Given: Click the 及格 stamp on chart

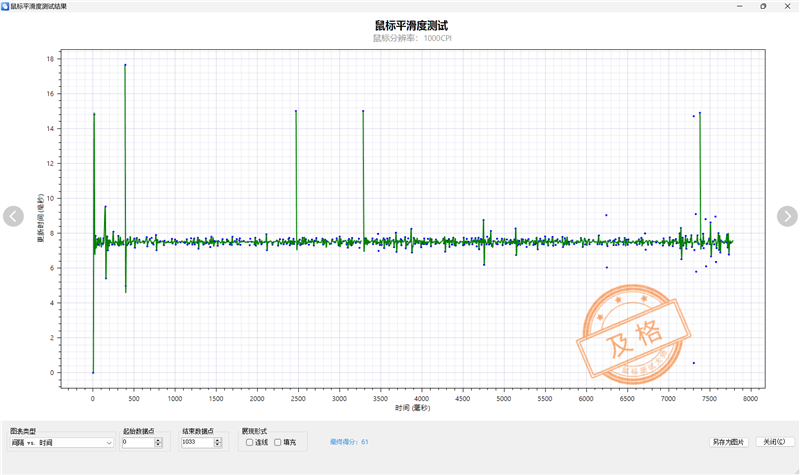Looking at the screenshot, I should point(634,335).
